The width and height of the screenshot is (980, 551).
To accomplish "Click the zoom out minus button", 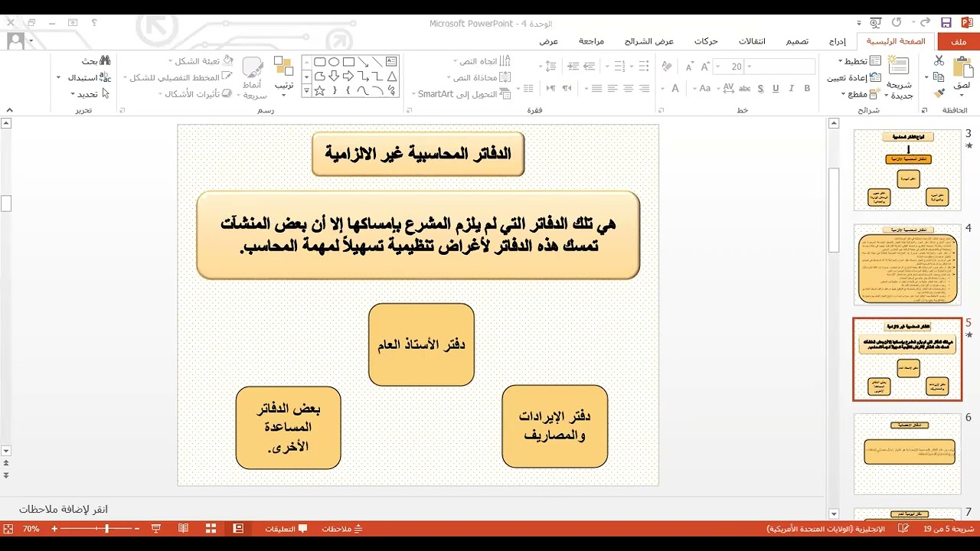I will click(136, 529).
